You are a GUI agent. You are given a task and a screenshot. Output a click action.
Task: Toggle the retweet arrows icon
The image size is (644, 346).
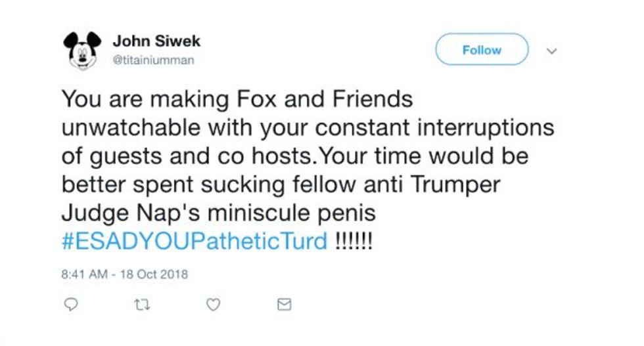coord(142,305)
